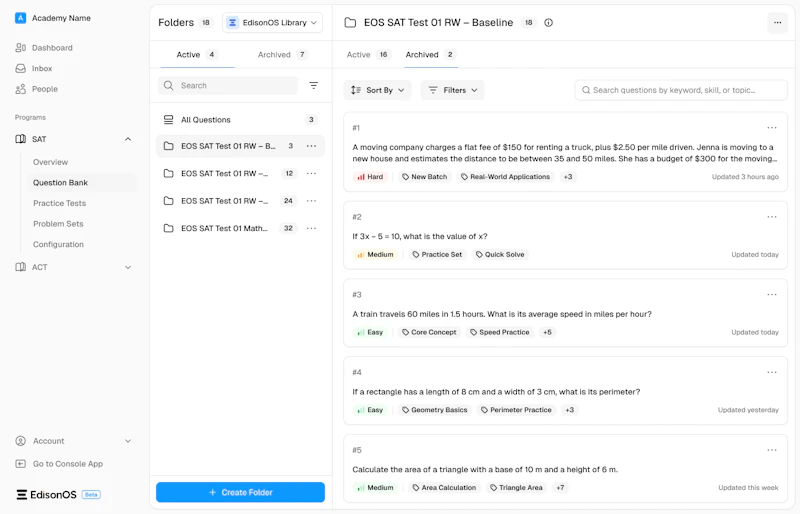This screenshot has width=800, height=514.
Task: Open Problem Sets under SAT
Action: click(58, 224)
